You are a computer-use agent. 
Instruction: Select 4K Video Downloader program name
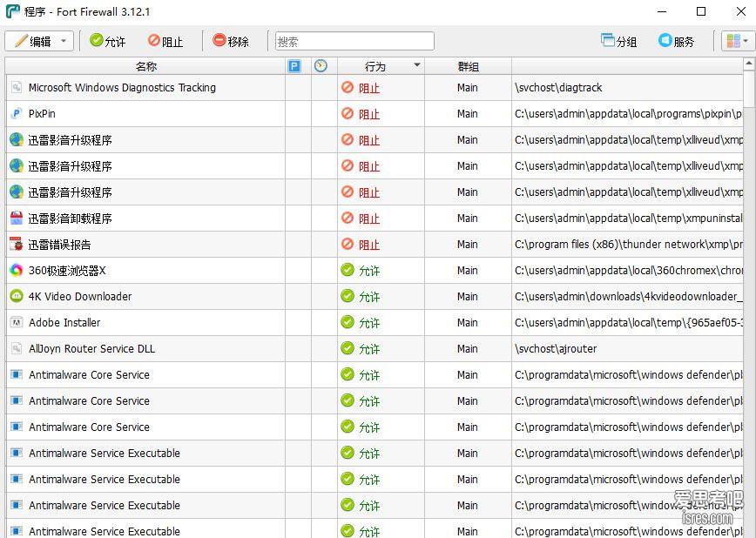point(80,297)
